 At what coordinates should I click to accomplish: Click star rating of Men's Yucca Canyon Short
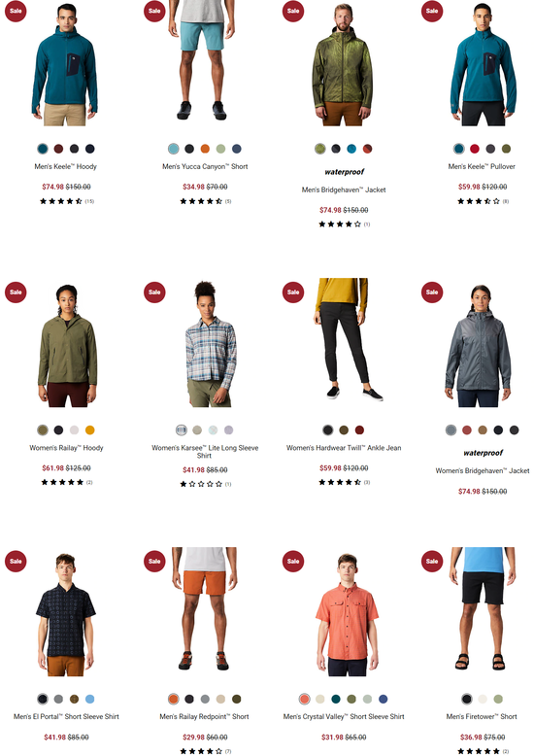(201, 201)
